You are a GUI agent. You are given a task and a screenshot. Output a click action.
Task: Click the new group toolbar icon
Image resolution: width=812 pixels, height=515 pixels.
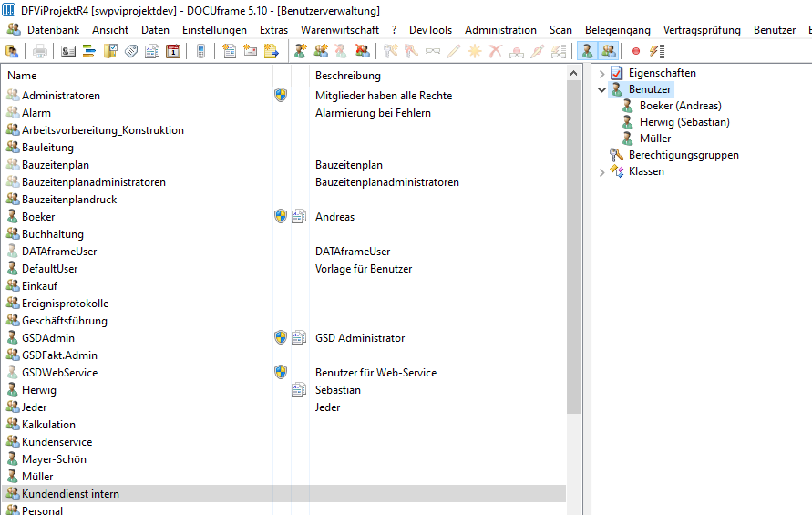[x=321, y=51]
